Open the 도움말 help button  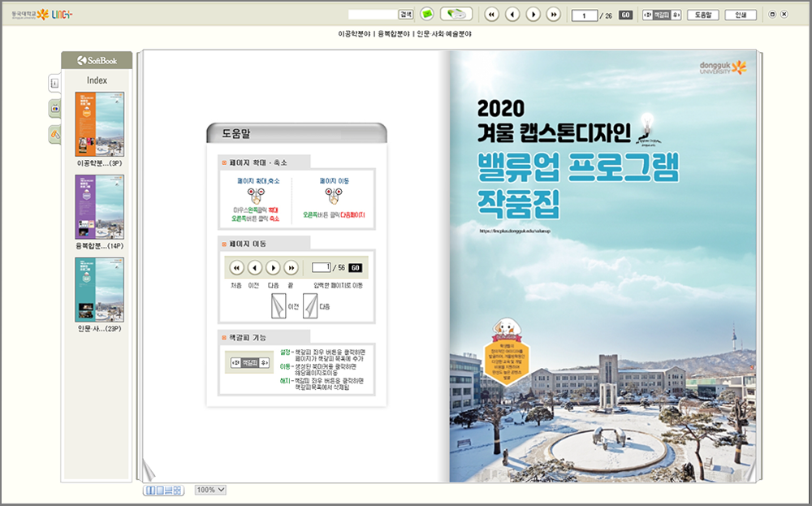702,15
